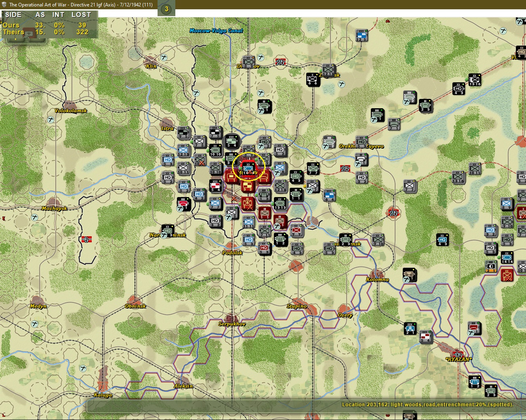Image resolution: width=526 pixels, height=420 pixels.
Task: Click the Moscow-Volga Canal label
Action: [216, 31]
